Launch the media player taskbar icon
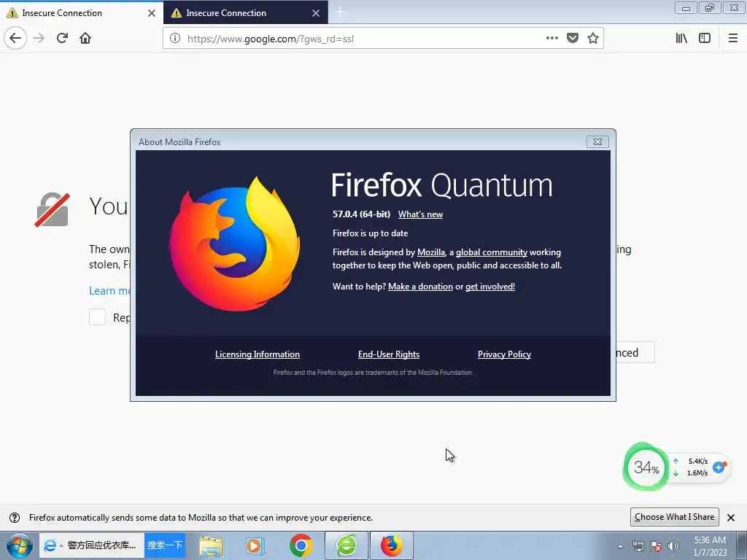 click(254, 545)
